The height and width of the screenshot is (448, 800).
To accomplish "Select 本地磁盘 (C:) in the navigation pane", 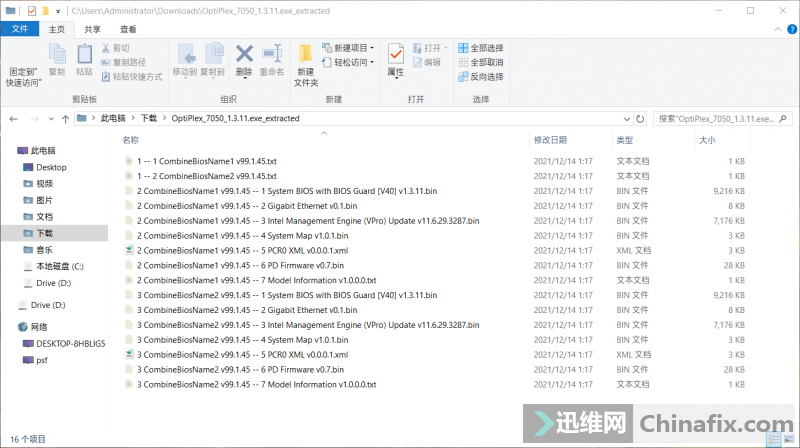I will point(60,266).
